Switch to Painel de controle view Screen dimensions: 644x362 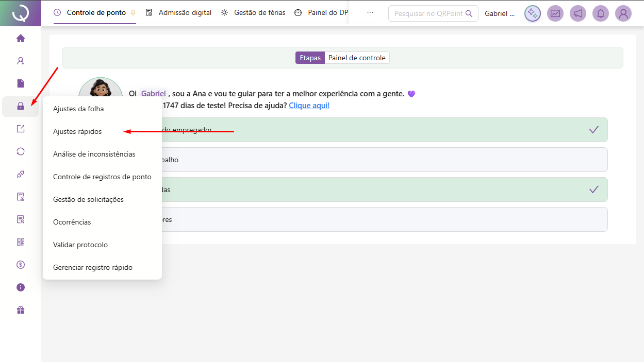(357, 58)
